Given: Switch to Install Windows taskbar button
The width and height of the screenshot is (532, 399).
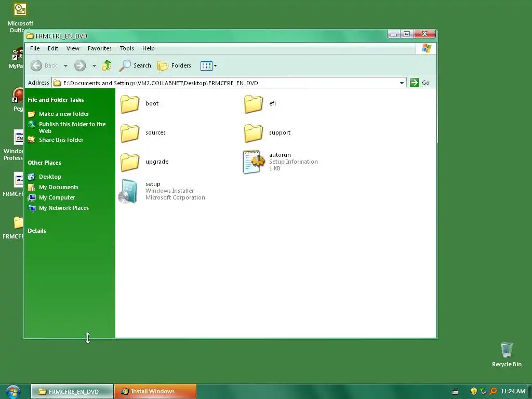Looking at the screenshot, I should point(155,391).
